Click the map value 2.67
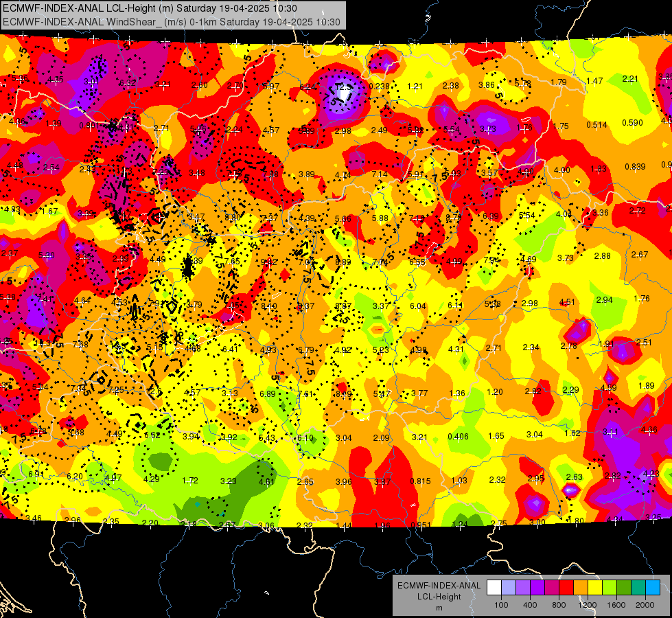The width and height of the screenshot is (672, 618). click(640, 254)
